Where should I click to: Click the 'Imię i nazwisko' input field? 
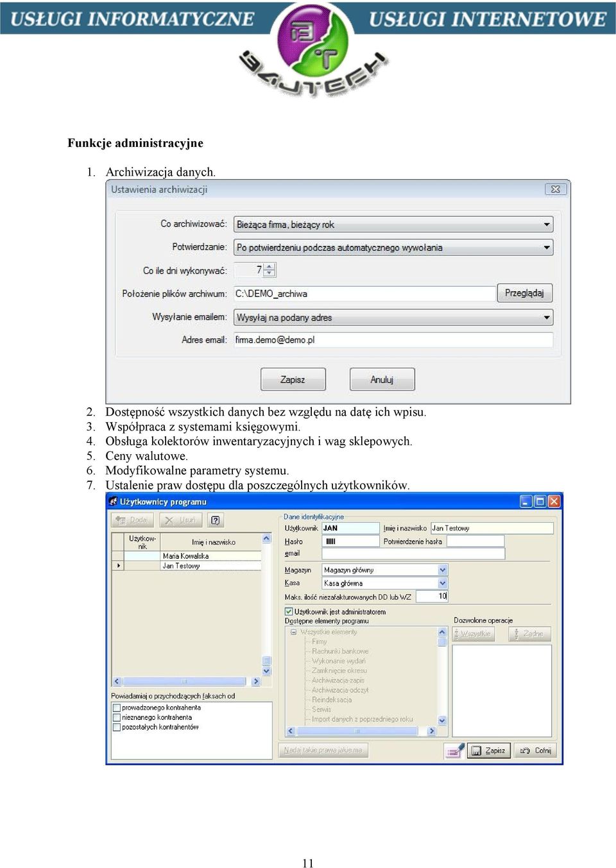tap(492, 528)
